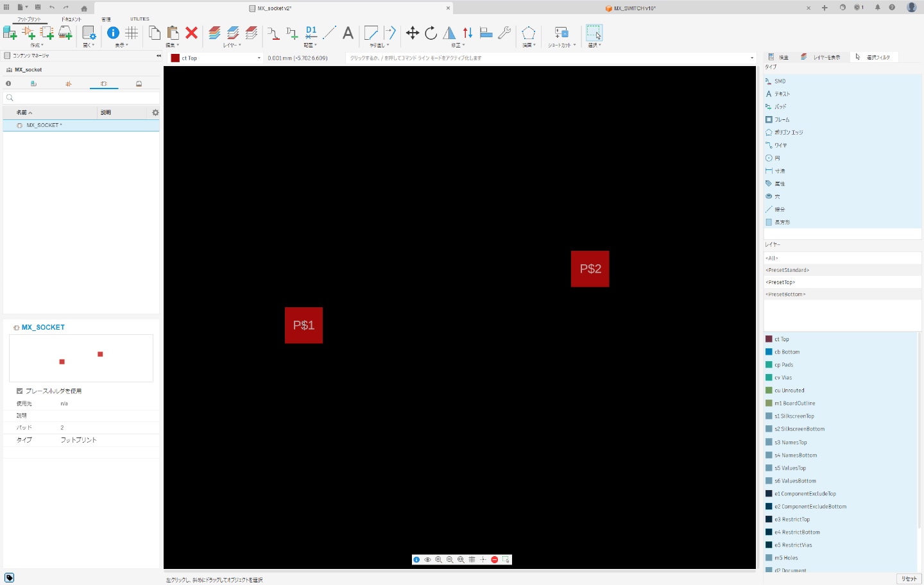This screenshot has width=924, height=585.
Task: Open the MX_SWITCH v10 document tab
Action: (x=634, y=8)
